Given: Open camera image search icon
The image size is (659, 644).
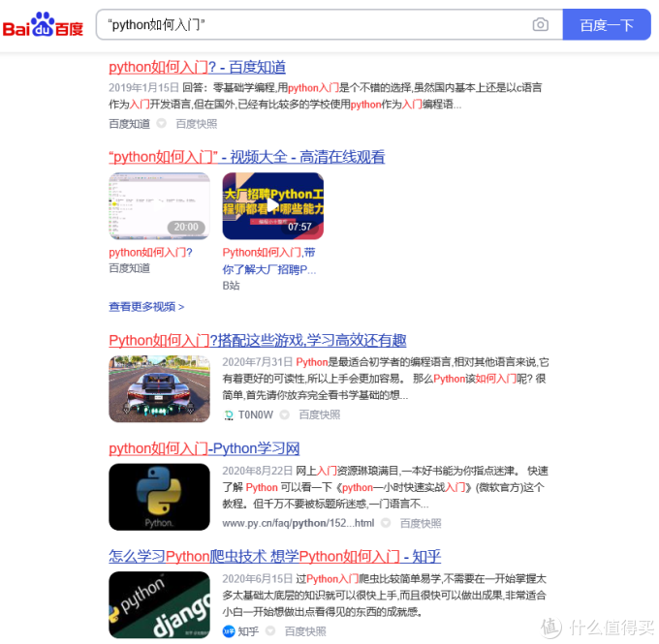Looking at the screenshot, I should tap(540, 25).
